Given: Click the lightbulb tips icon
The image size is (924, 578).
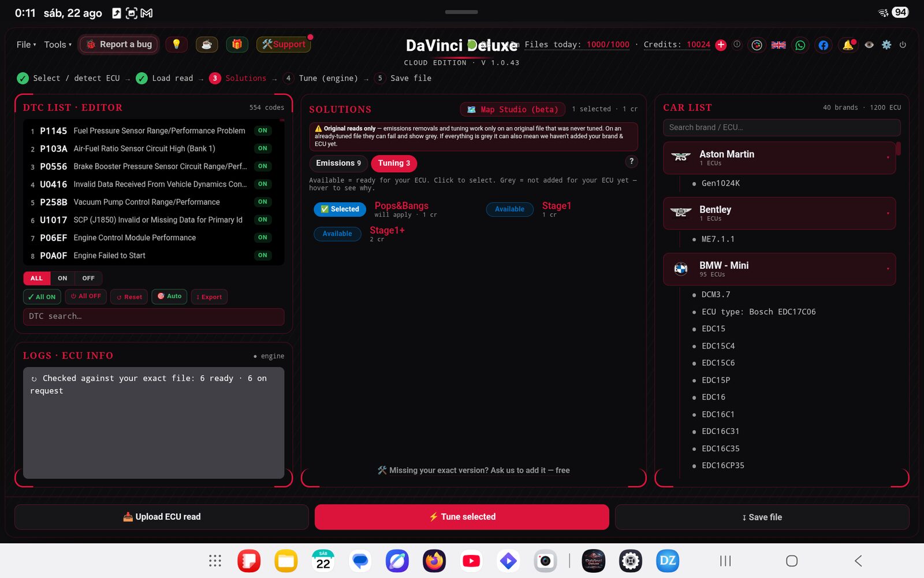Looking at the screenshot, I should pyautogui.click(x=176, y=45).
